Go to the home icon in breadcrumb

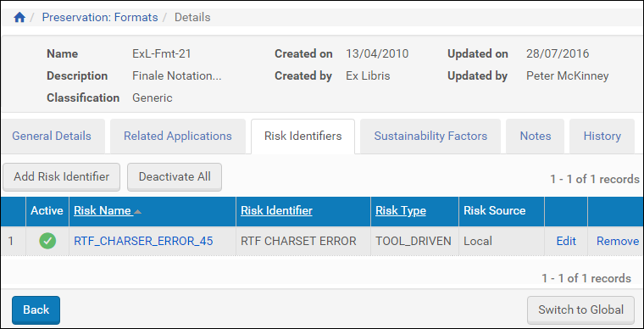tap(19, 17)
